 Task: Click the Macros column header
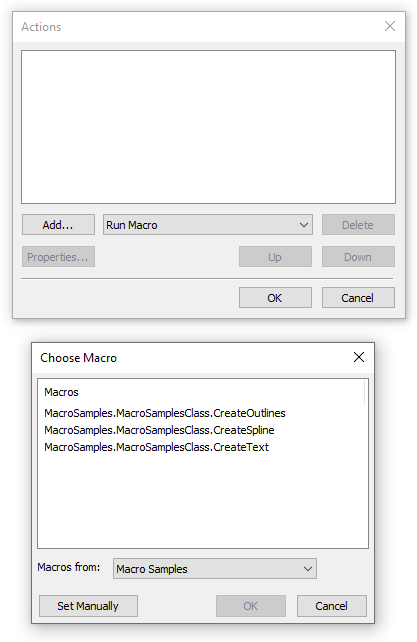coord(61,392)
